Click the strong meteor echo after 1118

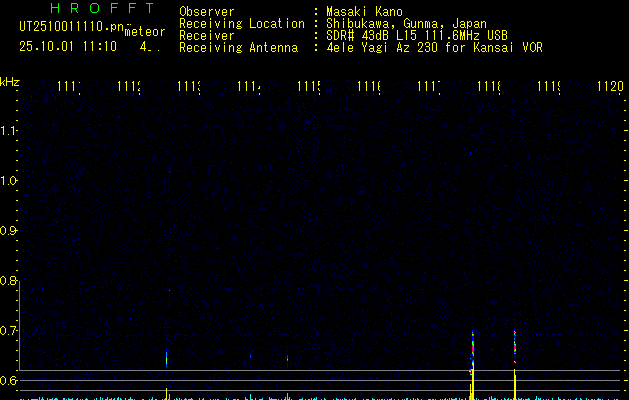(x=515, y=347)
